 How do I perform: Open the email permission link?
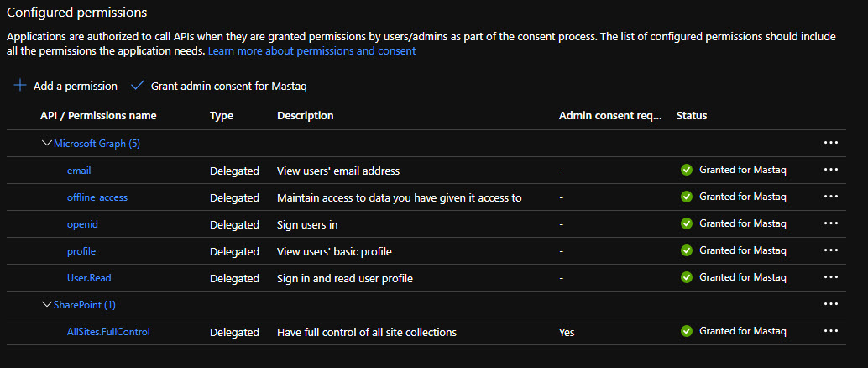(79, 171)
